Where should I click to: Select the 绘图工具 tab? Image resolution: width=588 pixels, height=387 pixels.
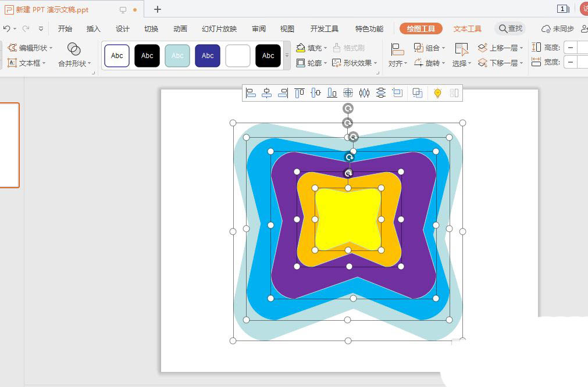pyautogui.click(x=420, y=29)
